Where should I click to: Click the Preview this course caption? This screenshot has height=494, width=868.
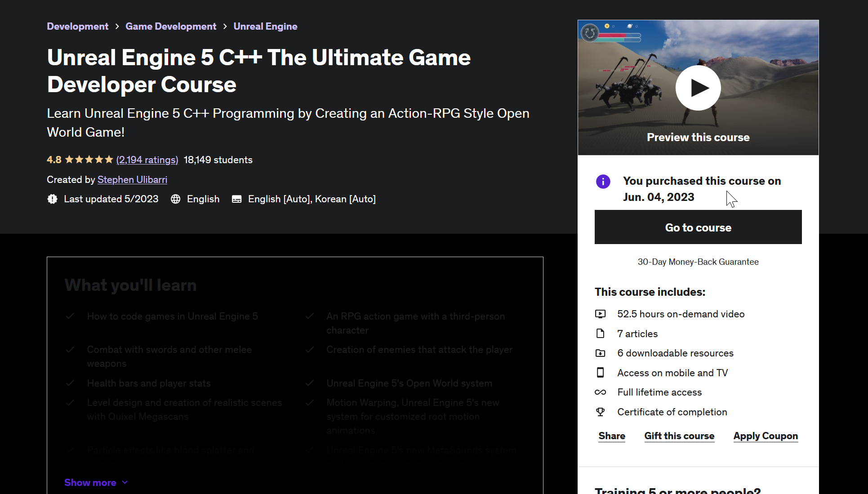pyautogui.click(x=698, y=137)
